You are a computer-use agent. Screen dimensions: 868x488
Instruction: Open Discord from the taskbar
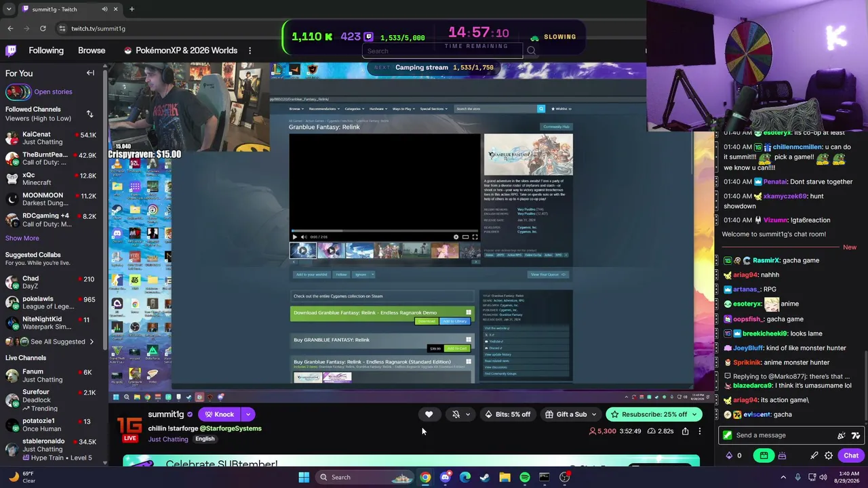(445, 477)
